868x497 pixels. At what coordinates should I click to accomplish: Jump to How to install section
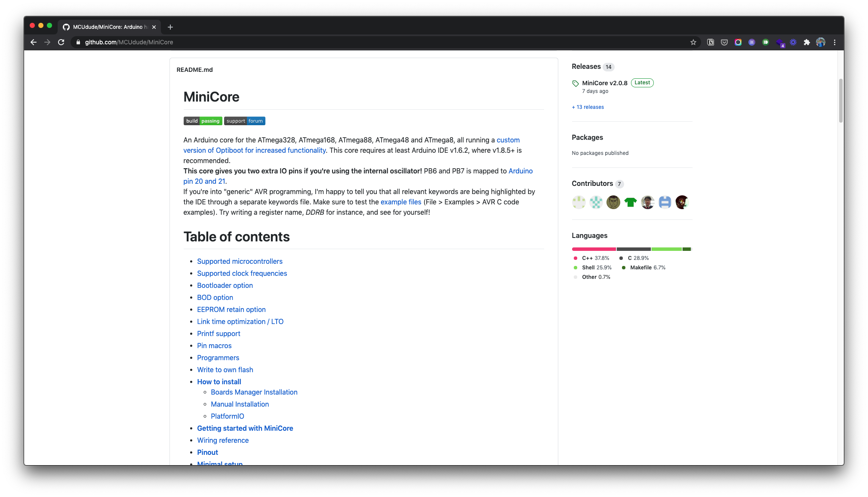click(x=219, y=382)
